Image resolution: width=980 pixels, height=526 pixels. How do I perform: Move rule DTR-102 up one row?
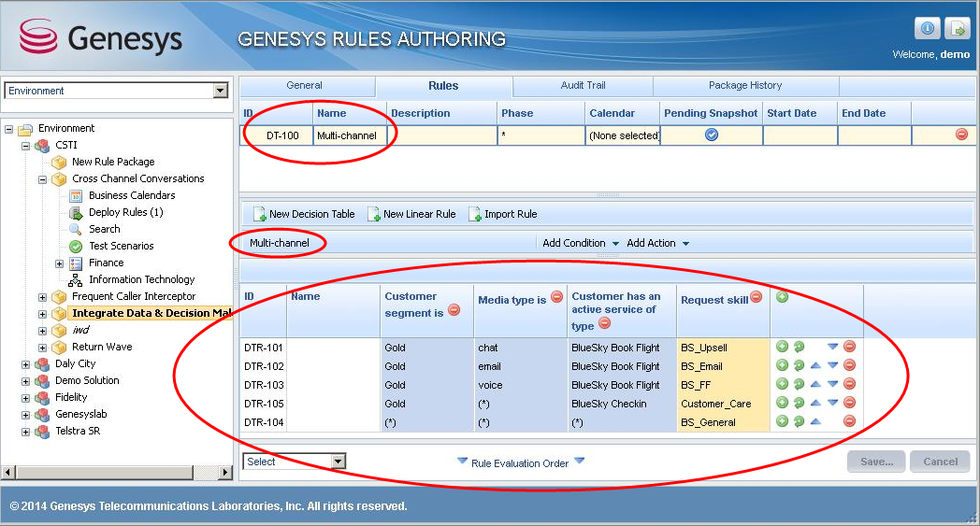[x=816, y=366]
